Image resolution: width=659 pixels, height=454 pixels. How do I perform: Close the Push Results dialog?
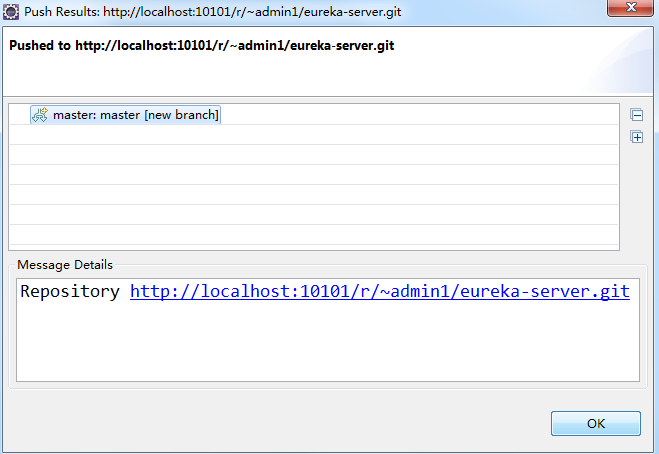[630, 8]
